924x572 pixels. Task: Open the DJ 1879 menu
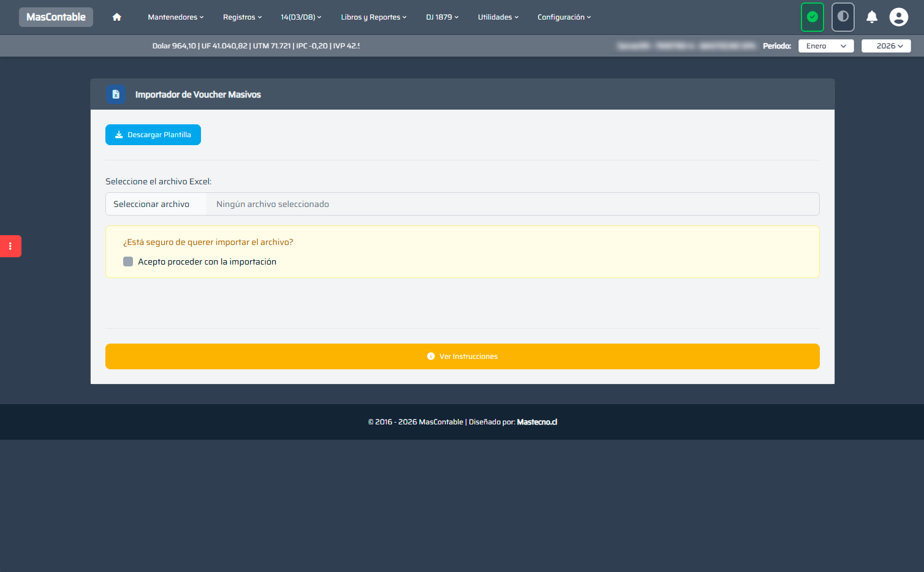pos(442,17)
